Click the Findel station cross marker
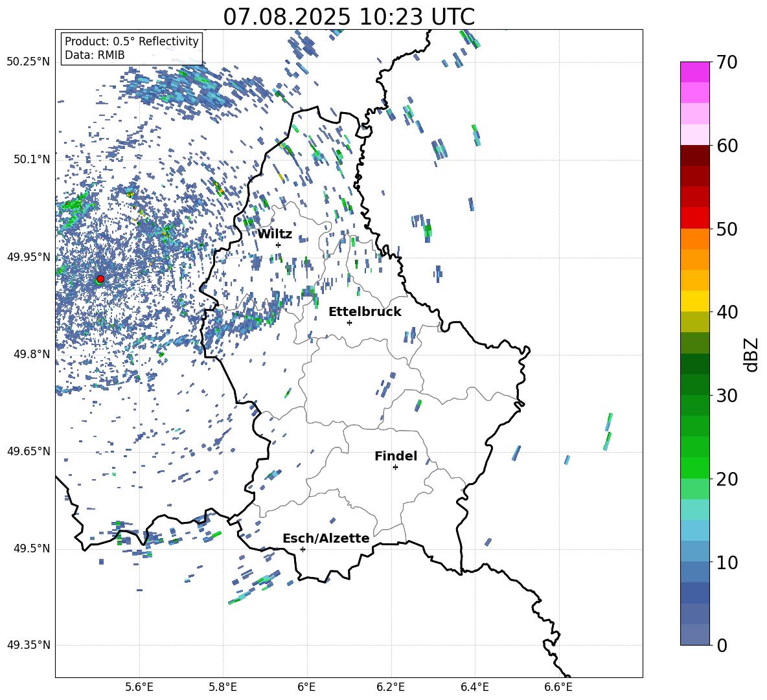The height and width of the screenshot is (700, 767). 395,468
